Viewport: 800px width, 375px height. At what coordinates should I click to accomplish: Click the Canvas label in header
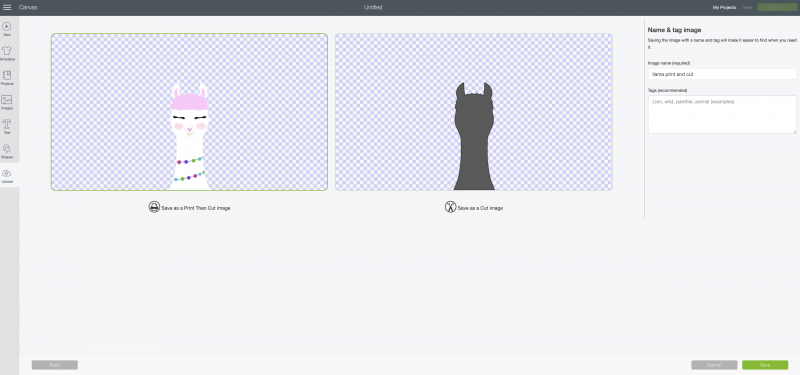click(28, 8)
